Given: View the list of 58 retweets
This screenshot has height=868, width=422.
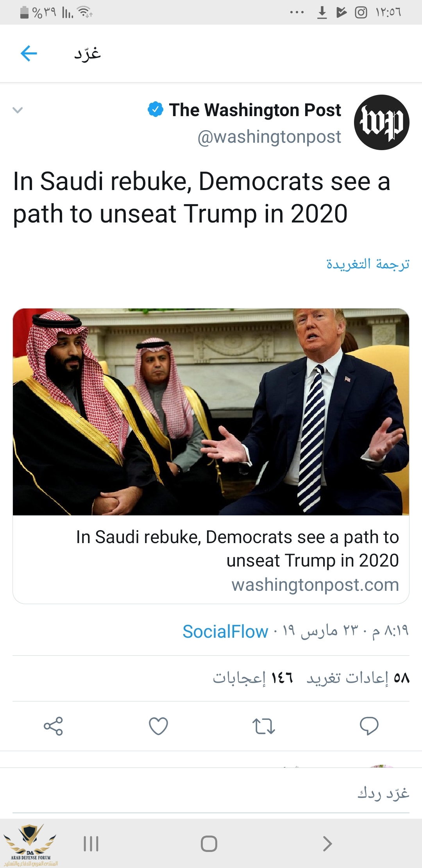Looking at the screenshot, I should (x=358, y=678).
